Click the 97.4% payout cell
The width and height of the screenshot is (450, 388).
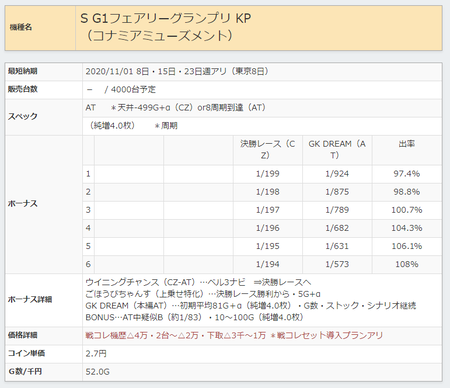point(407,174)
